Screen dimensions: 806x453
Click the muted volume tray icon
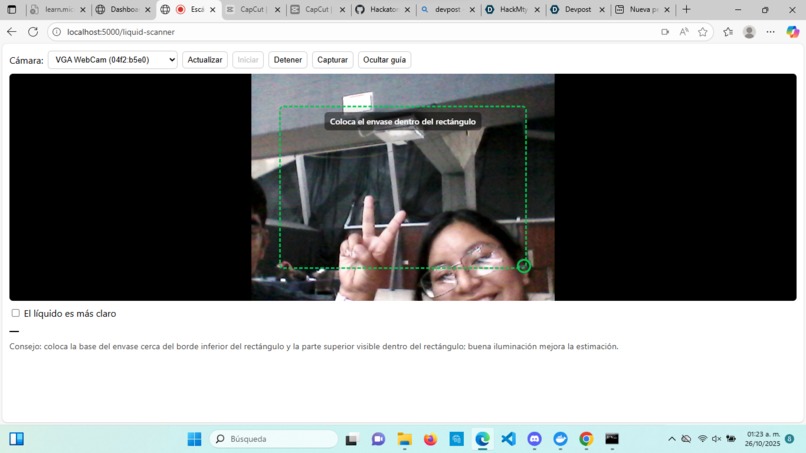pyautogui.click(x=716, y=439)
